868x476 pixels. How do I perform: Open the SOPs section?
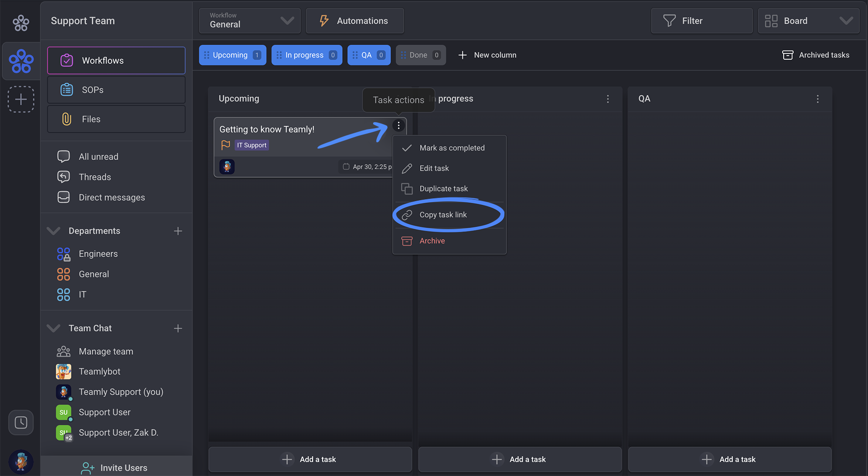tap(116, 90)
